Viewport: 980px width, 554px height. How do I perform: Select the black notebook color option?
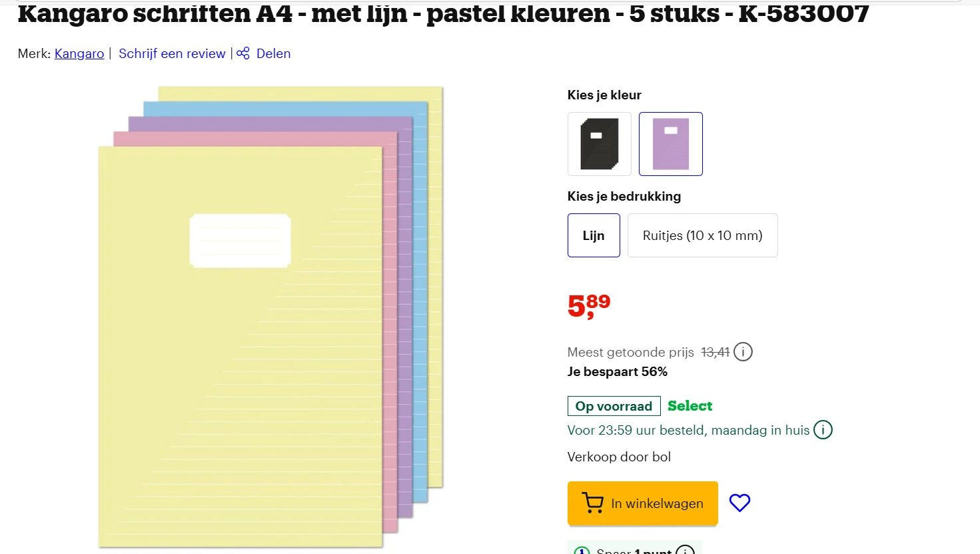tap(599, 144)
